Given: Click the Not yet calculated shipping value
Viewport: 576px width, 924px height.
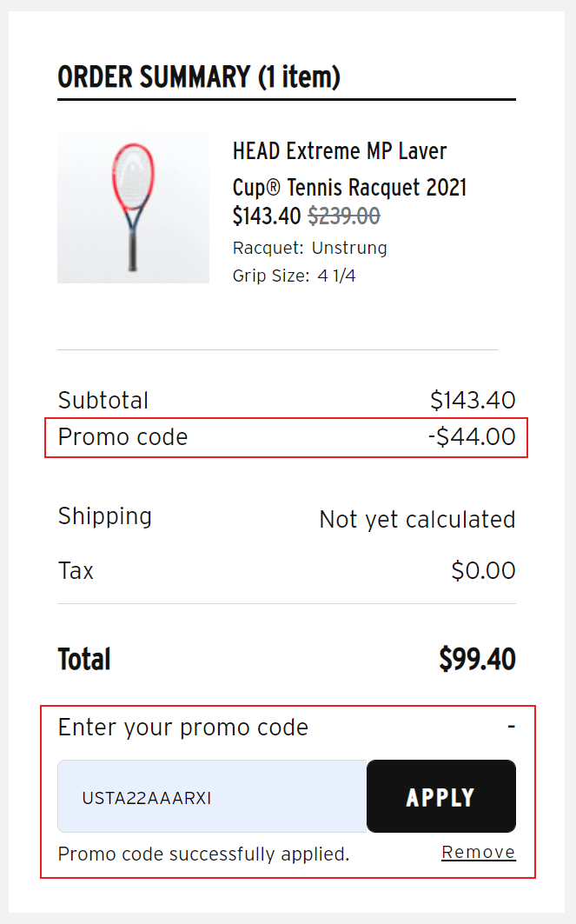Looking at the screenshot, I should pyautogui.click(x=417, y=520).
